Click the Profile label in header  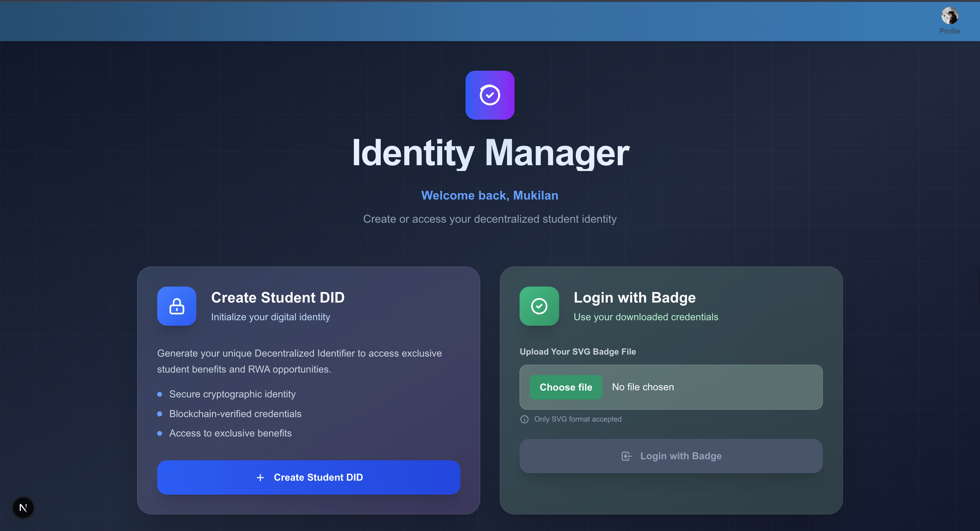(x=950, y=31)
